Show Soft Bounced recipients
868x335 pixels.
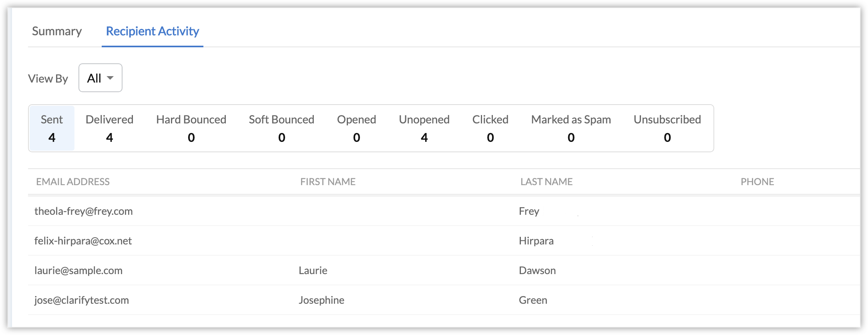click(x=281, y=128)
